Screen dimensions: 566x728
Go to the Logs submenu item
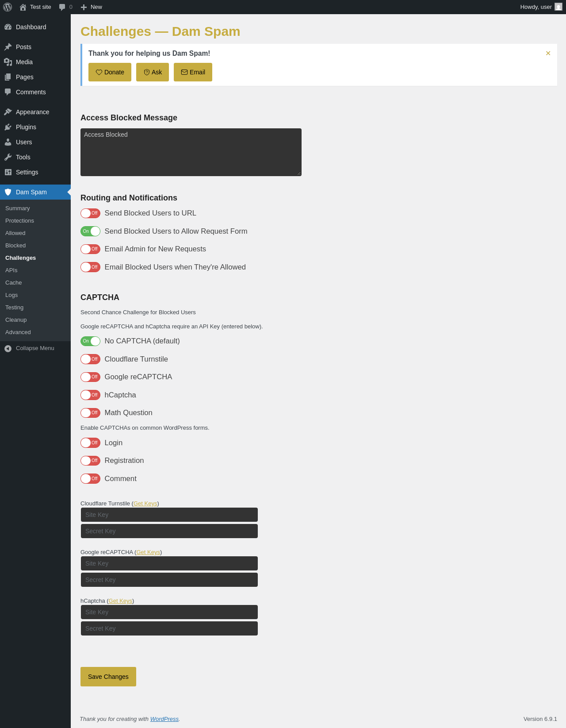(x=11, y=295)
